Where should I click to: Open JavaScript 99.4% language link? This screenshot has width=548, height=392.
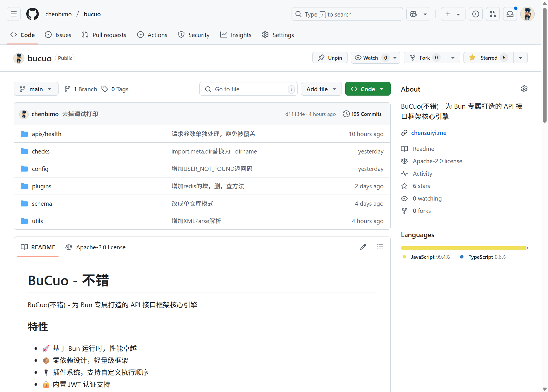click(x=426, y=257)
